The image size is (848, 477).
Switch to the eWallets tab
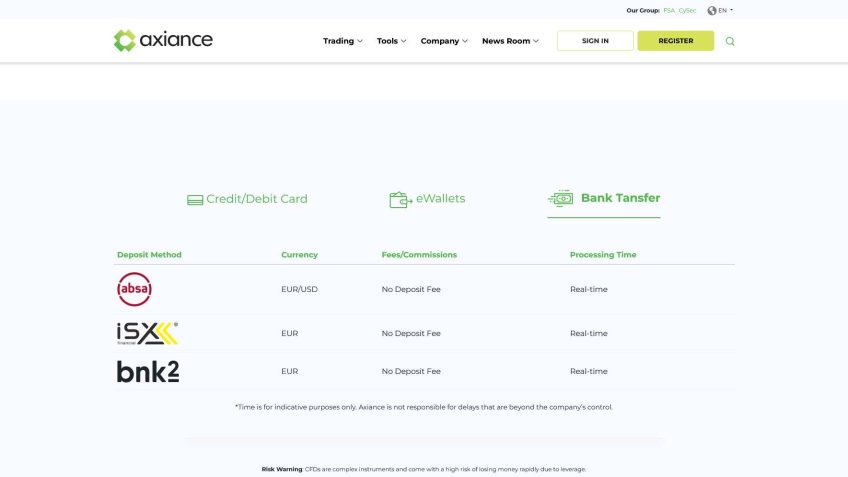point(441,199)
